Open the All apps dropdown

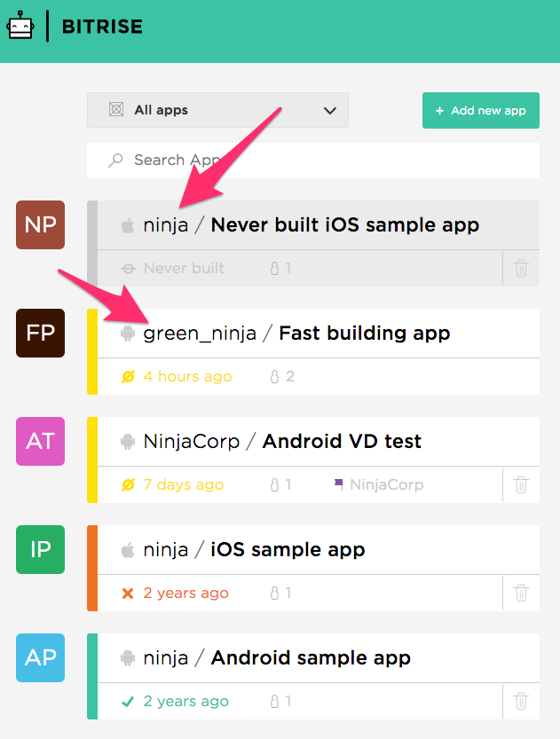pos(217,110)
